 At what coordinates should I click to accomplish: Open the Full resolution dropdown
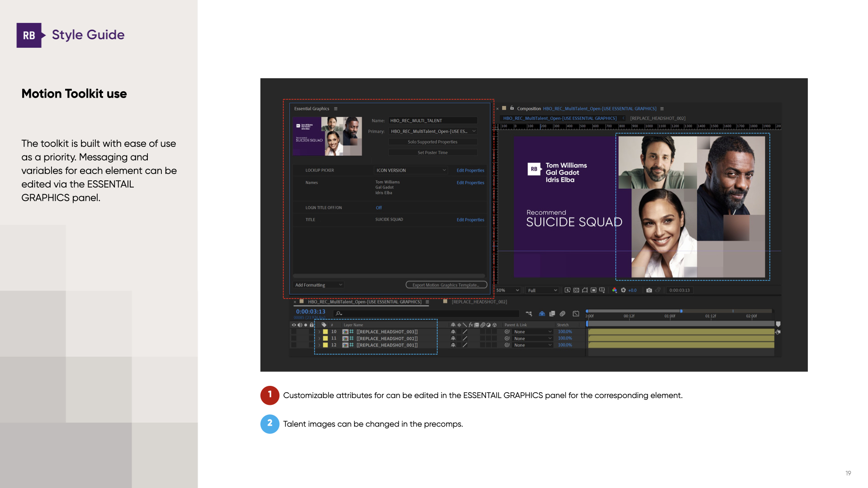click(542, 291)
